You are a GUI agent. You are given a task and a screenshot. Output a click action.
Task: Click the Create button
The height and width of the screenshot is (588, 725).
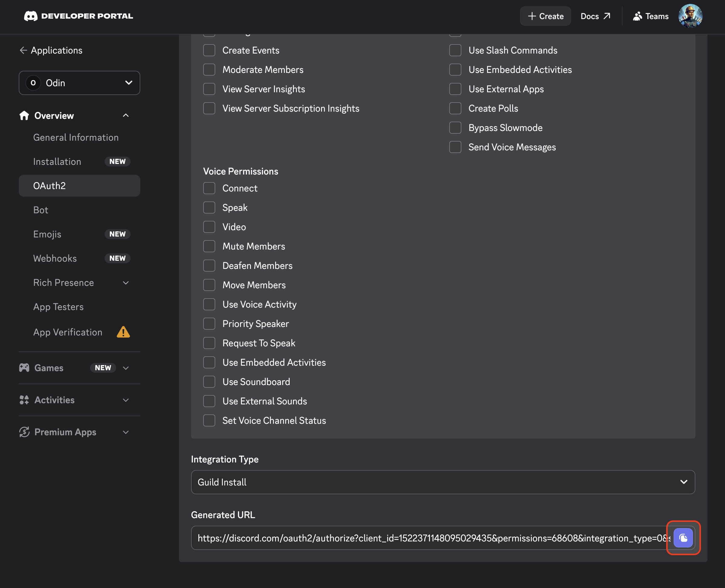click(x=545, y=16)
